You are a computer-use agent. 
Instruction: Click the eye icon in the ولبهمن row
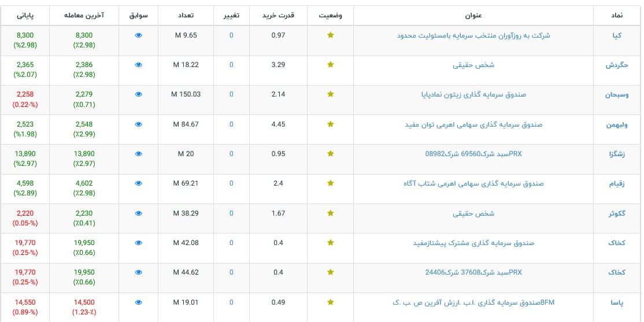pos(138,124)
